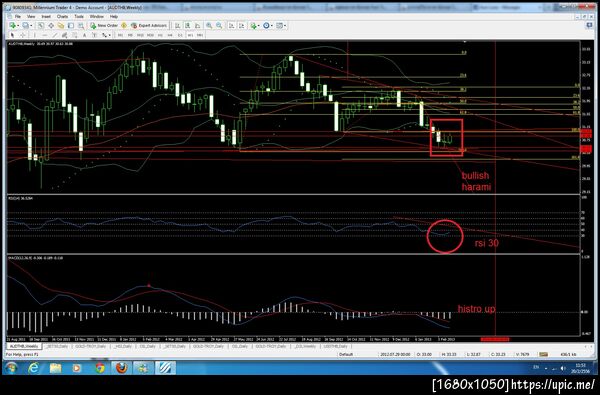600x395 pixels.
Task: Select the Cursor arrow tool
Action: pos(12,35)
